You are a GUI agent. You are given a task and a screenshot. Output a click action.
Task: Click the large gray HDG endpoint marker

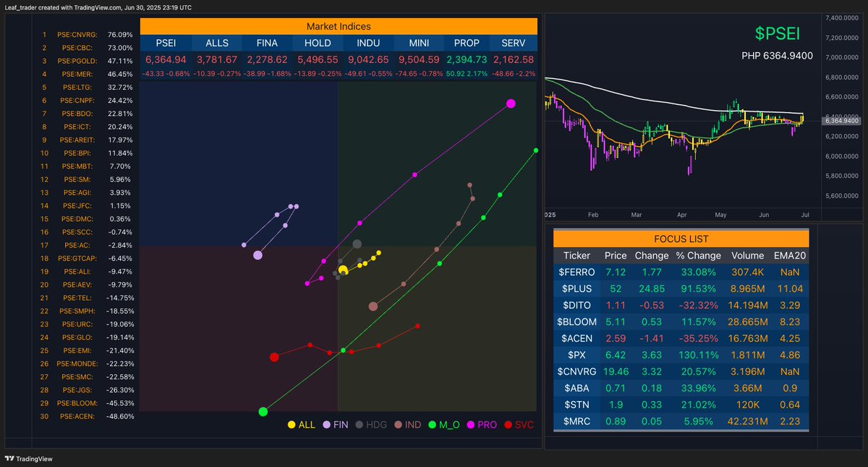tap(357, 245)
